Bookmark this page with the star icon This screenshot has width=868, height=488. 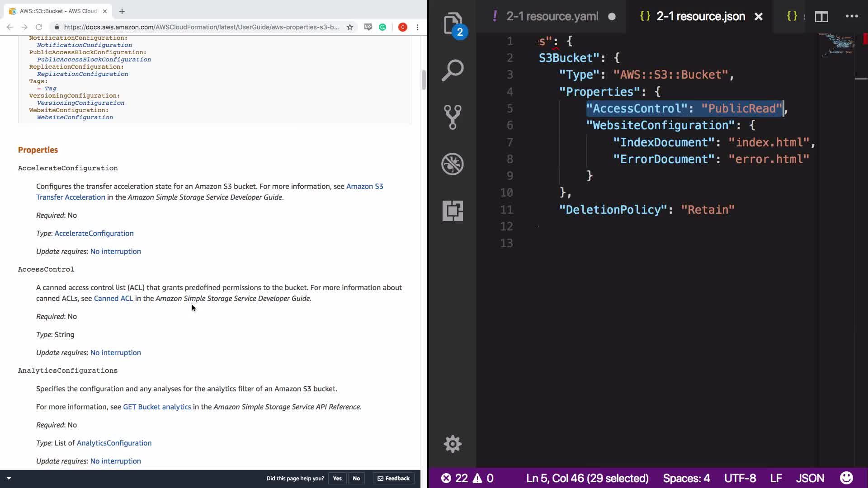(x=350, y=27)
